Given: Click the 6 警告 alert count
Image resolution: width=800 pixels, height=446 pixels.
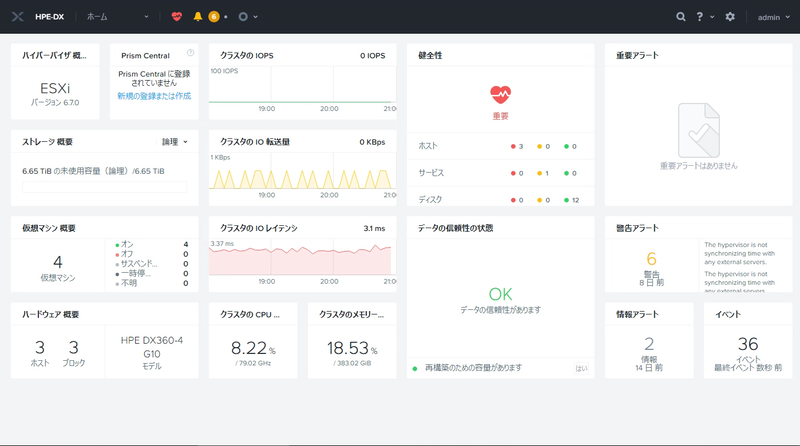Looking at the screenshot, I should click(x=651, y=259).
